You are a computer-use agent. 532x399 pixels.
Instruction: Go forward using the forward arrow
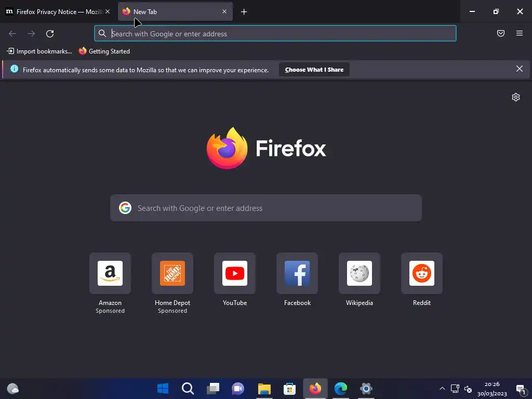[x=31, y=34]
